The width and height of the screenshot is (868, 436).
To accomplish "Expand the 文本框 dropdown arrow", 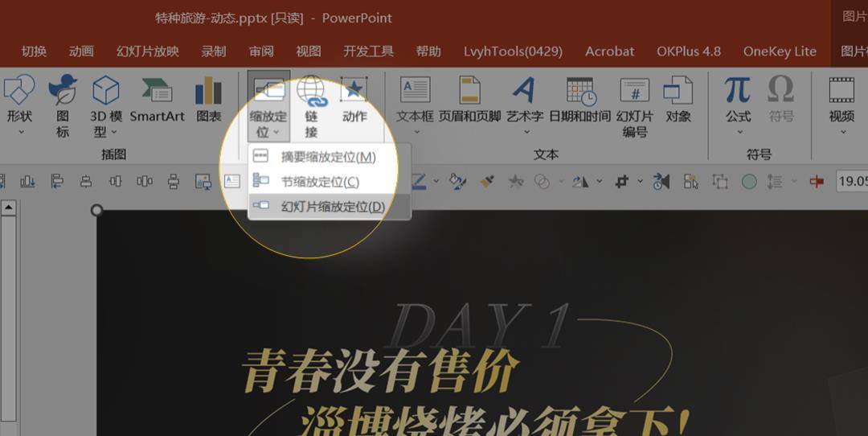I will click(416, 132).
